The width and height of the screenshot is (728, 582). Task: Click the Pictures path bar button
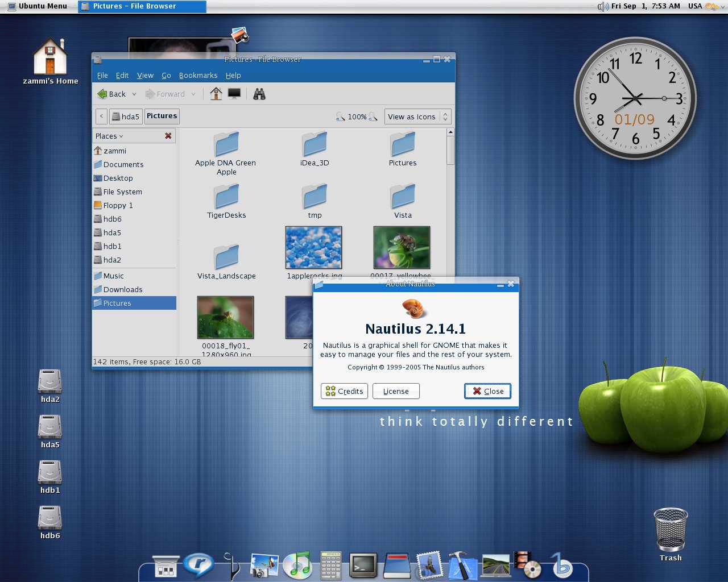162,116
